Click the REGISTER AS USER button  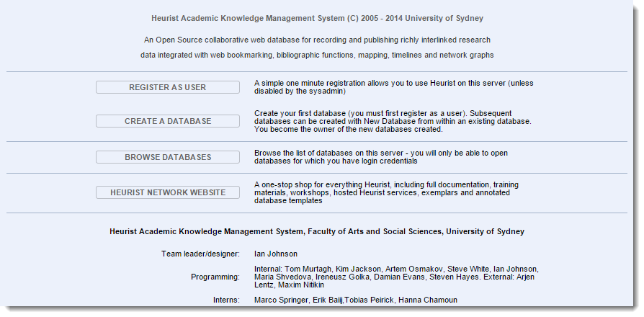168,87
